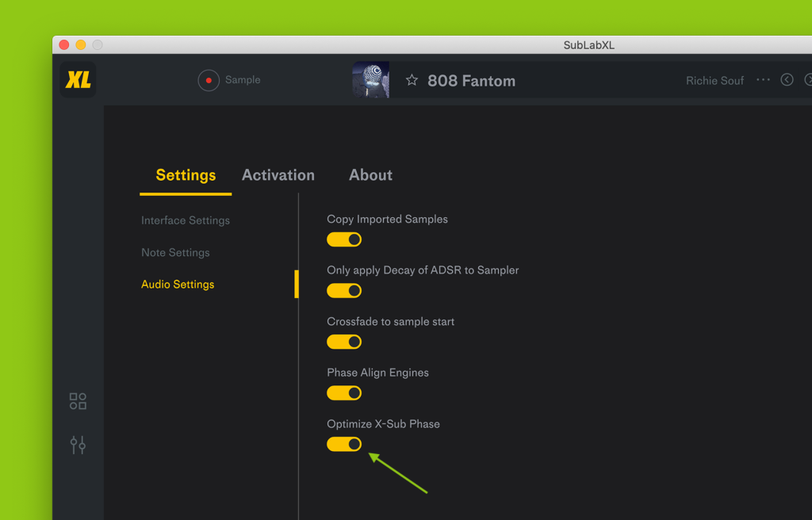Go to the previous preset arrow
The height and width of the screenshot is (520, 812).
787,80
